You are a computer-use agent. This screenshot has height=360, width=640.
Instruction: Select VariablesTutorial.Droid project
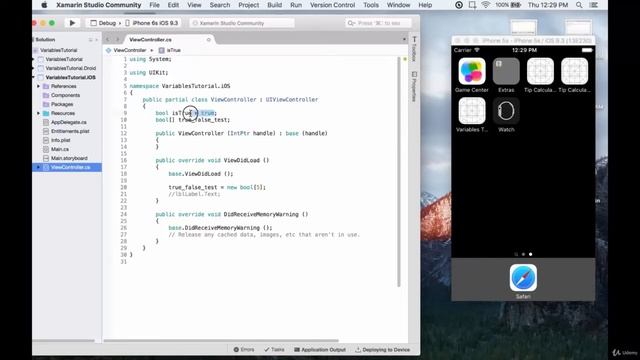coord(71,68)
